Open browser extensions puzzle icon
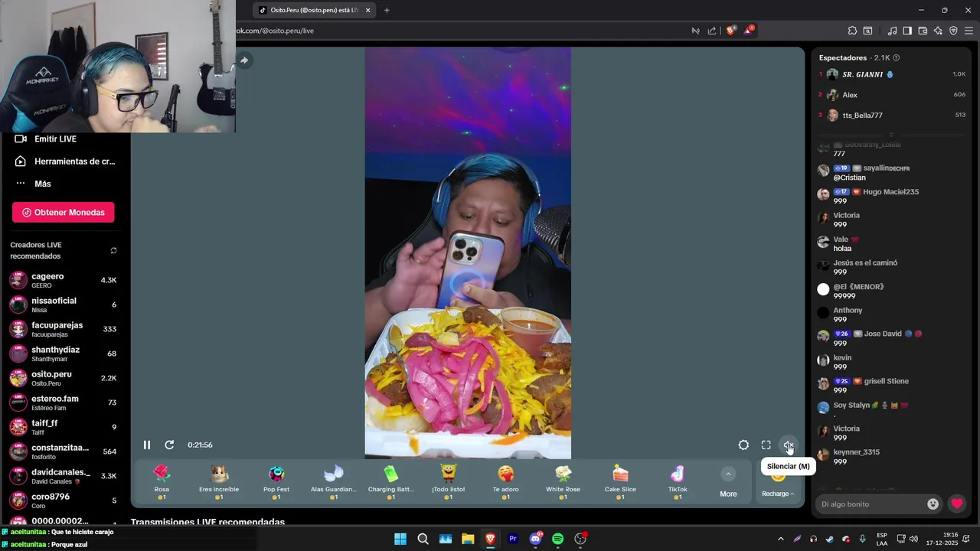Screen dimensions: 980x551 [x=852, y=31]
